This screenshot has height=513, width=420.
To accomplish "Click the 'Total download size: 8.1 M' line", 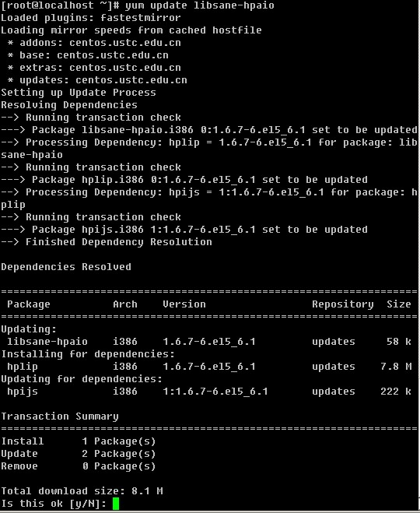I will click(82, 491).
